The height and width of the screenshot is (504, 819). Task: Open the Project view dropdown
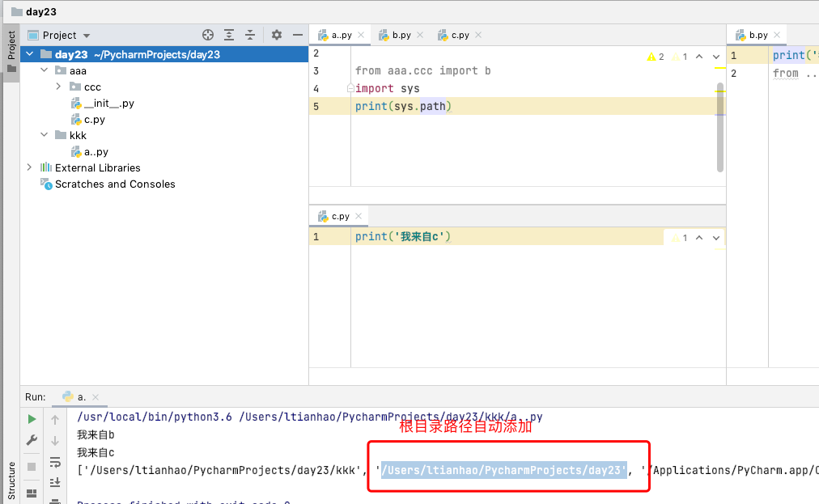pyautogui.click(x=87, y=36)
